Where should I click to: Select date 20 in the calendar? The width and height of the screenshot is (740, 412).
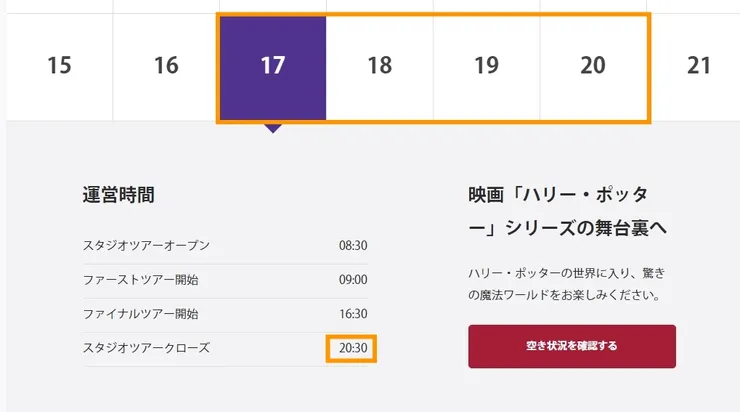point(593,67)
